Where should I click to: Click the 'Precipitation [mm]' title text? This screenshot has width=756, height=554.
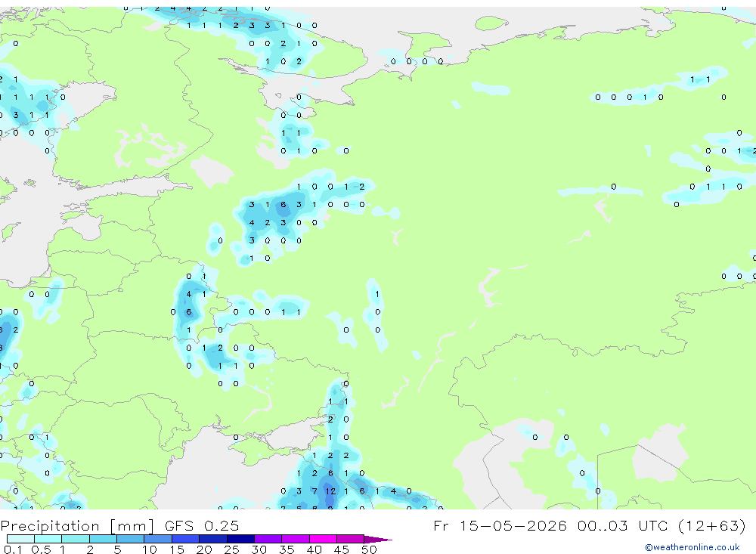(x=77, y=526)
